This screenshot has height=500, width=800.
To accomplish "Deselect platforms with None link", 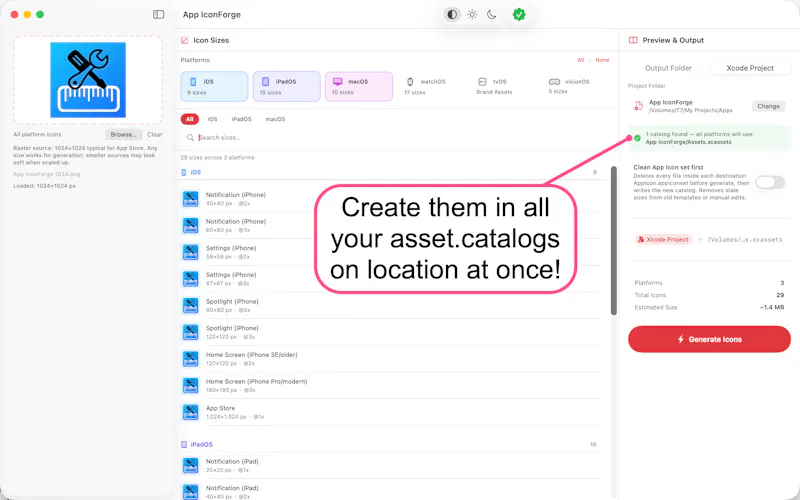I will tap(602, 60).
